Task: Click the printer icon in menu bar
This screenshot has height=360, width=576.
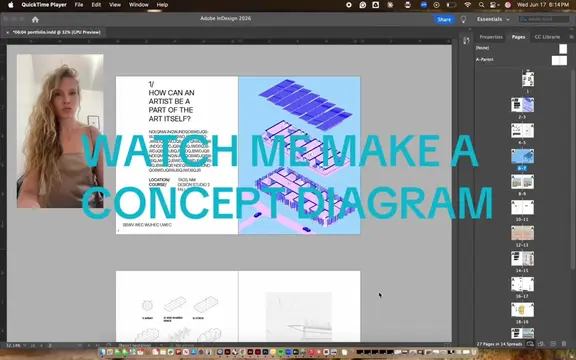Action: pos(407,5)
